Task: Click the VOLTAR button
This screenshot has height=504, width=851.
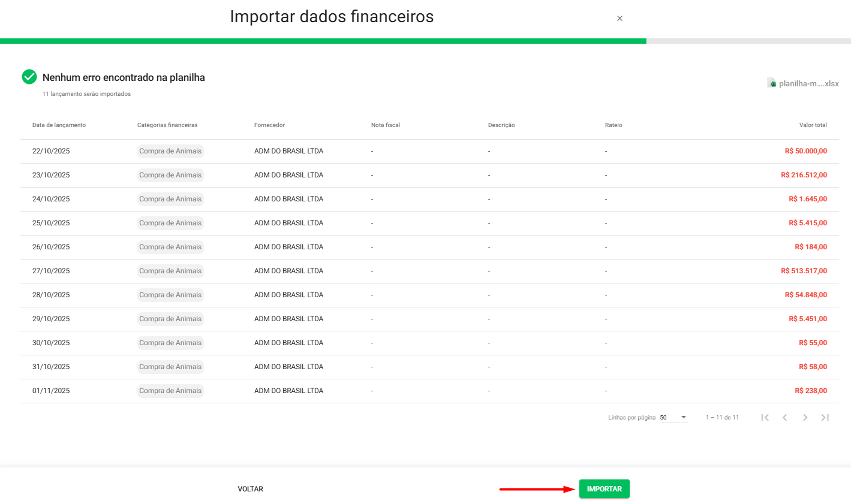Action: click(250, 489)
